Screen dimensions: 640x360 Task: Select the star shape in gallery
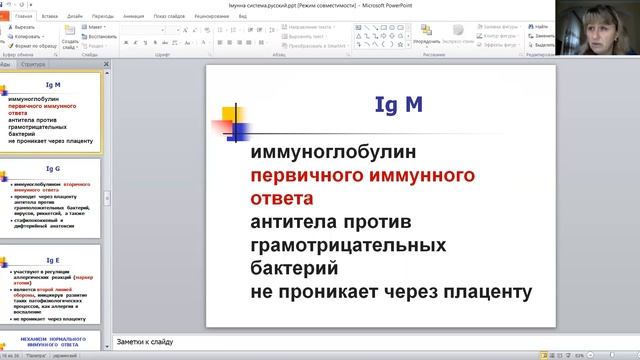[400, 44]
